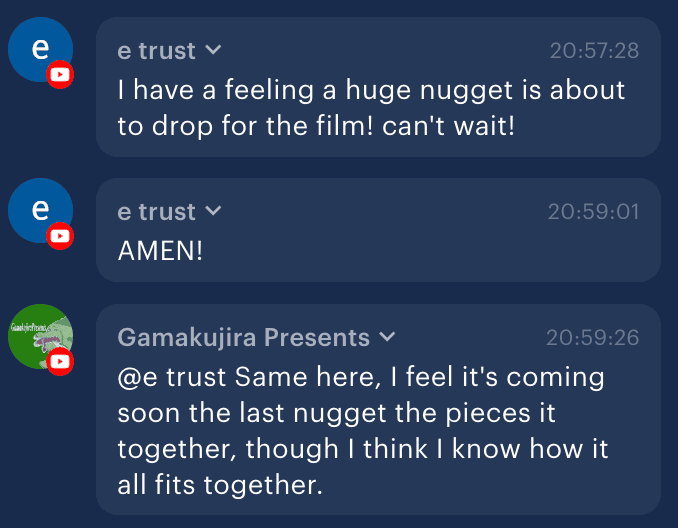Click the "all fits together" message text
The height and width of the screenshot is (528, 678).
pyautogui.click(x=218, y=486)
